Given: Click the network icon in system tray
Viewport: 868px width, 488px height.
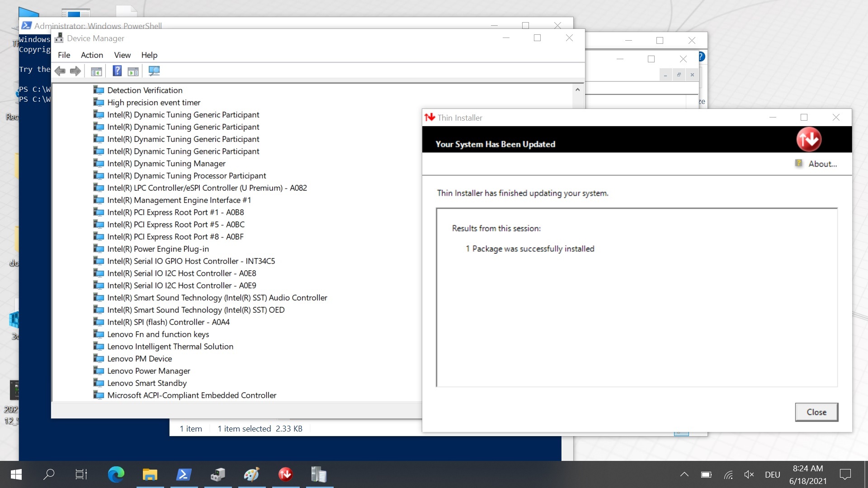Looking at the screenshot, I should click(x=728, y=474).
